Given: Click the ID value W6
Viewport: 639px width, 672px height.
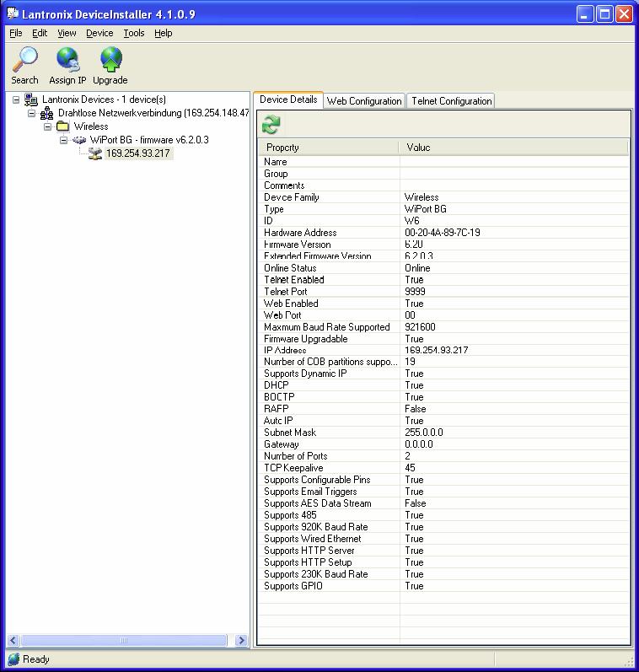Looking at the screenshot, I should click(x=412, y=221).
